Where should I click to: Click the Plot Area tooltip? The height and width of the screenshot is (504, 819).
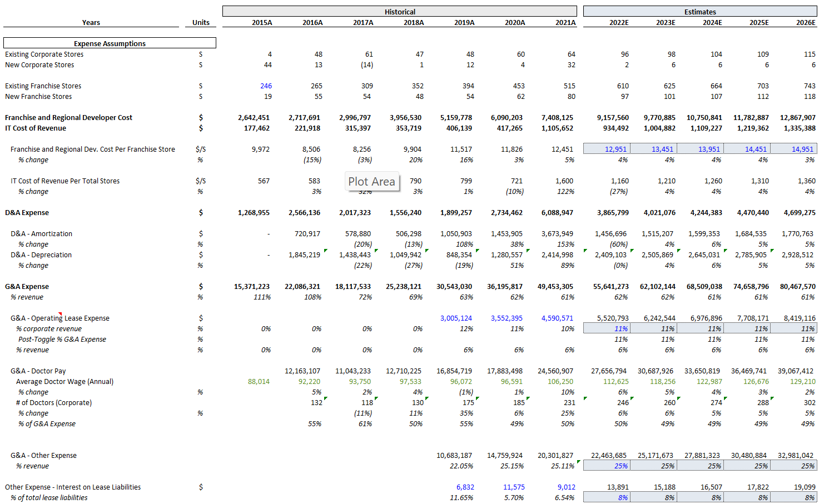(x=372, y=181)
